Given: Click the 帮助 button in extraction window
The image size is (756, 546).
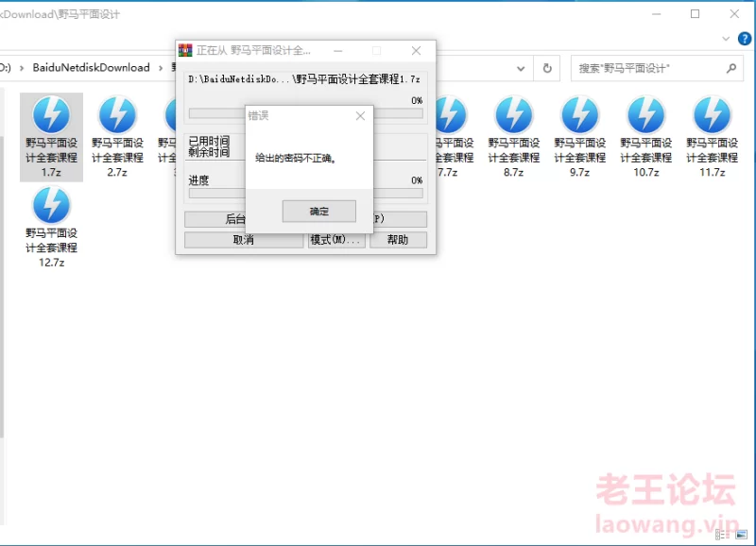Looking at the screenshot, I should click(398, 240).
